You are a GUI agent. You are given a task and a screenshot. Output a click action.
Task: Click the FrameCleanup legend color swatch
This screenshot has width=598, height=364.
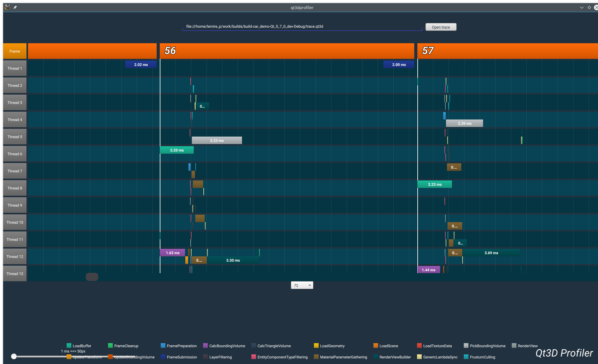(110, 346)
